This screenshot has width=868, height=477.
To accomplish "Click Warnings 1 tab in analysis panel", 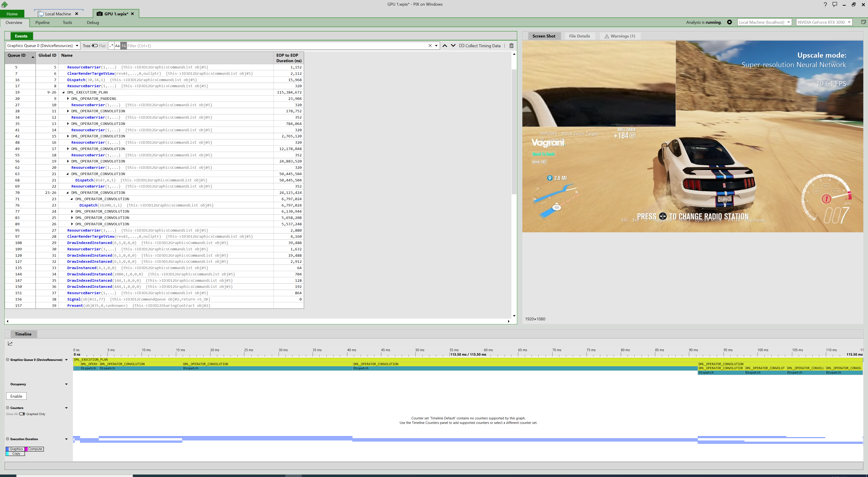I will coord(619,36).
